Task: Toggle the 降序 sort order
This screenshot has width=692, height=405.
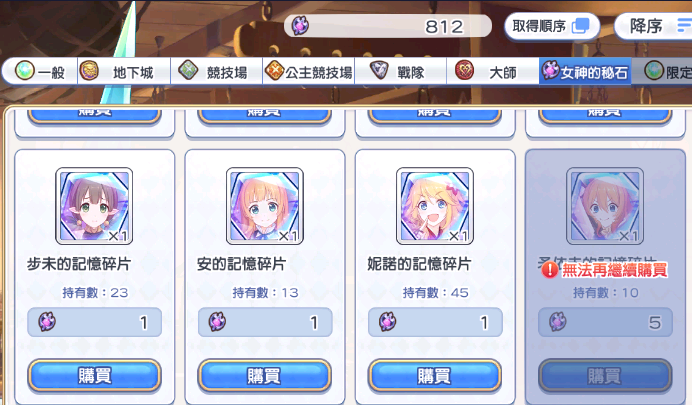Action: pos(653,26)
